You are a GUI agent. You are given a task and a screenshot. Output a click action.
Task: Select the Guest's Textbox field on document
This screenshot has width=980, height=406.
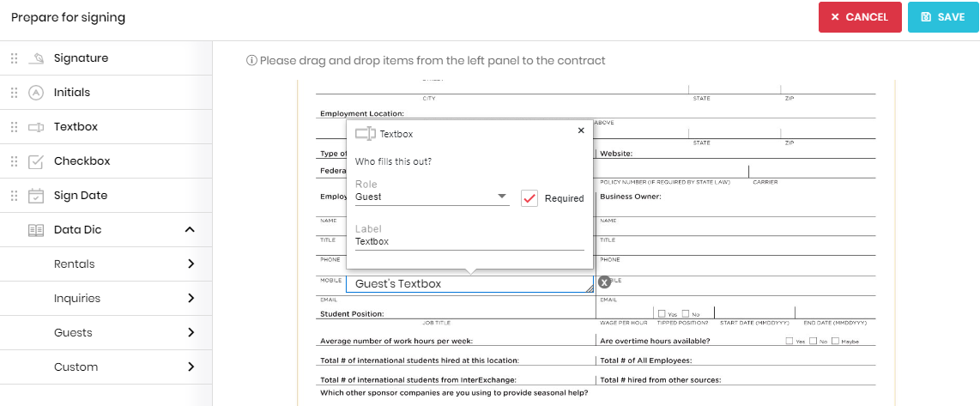click(x=469, y=284)
